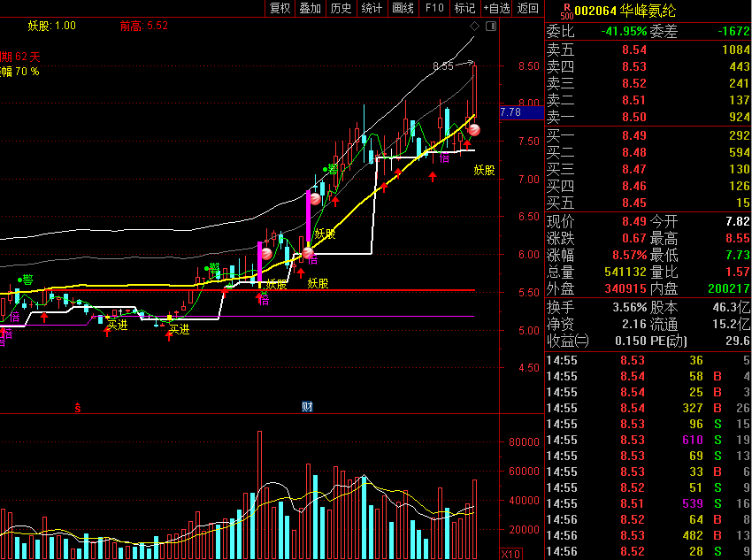752x560 pixels.
Task: Click the 80000 volume axis label
Action: (x=524, y=442)
